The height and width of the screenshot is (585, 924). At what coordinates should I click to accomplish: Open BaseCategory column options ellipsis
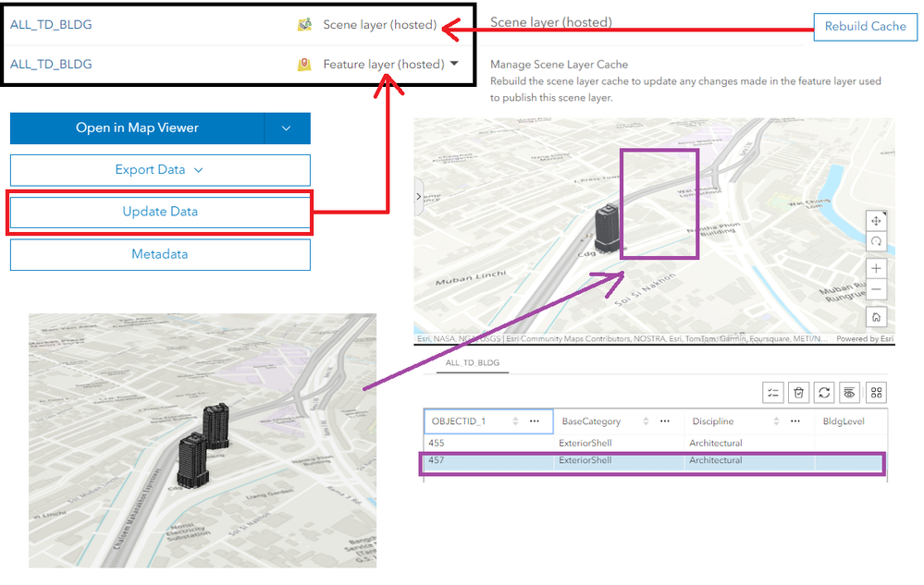click(665, 421)
